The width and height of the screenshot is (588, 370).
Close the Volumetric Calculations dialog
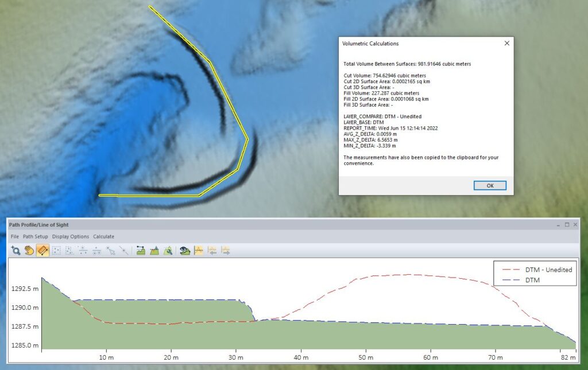point(506,44)
